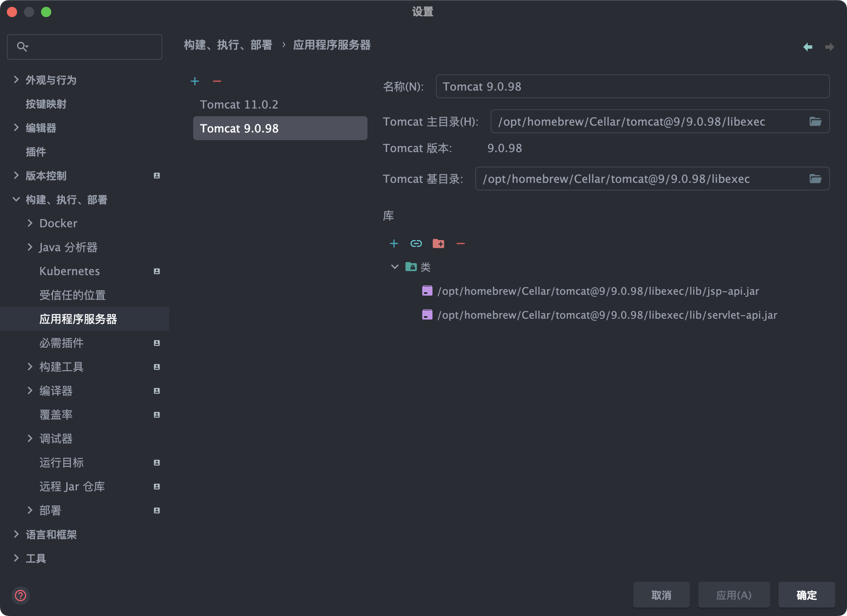This screenshot has height=616, width=847.
Task: Expand the 调试器 node
Action: pos(30,438)
